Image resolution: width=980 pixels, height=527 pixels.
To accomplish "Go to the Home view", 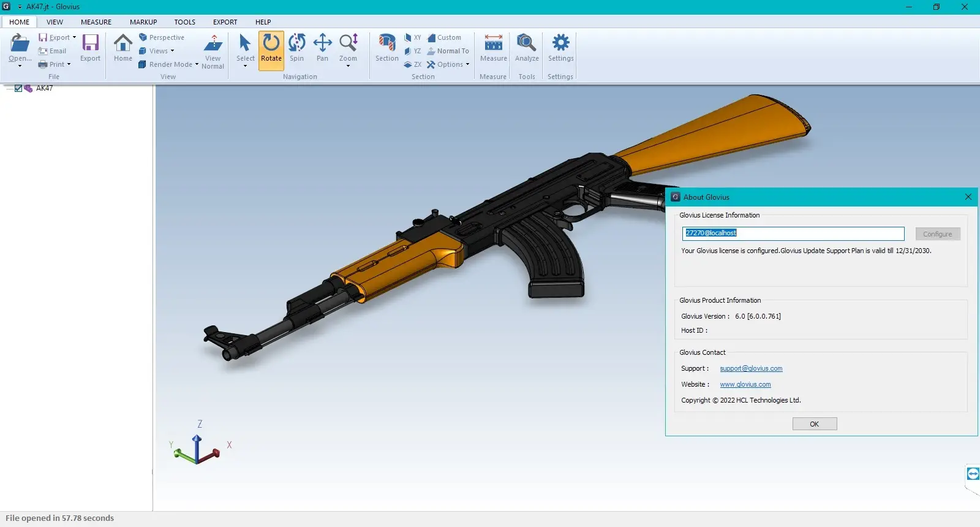I will (123, 48).
